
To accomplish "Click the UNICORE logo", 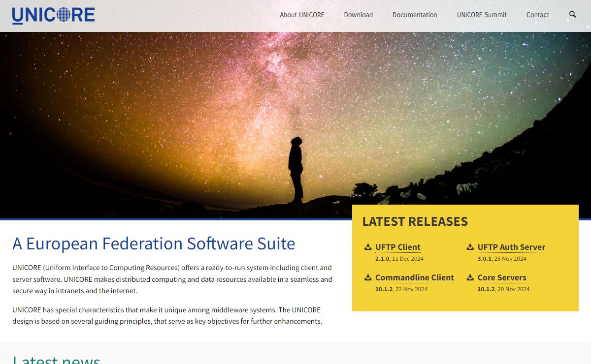I will click(53, 15).
